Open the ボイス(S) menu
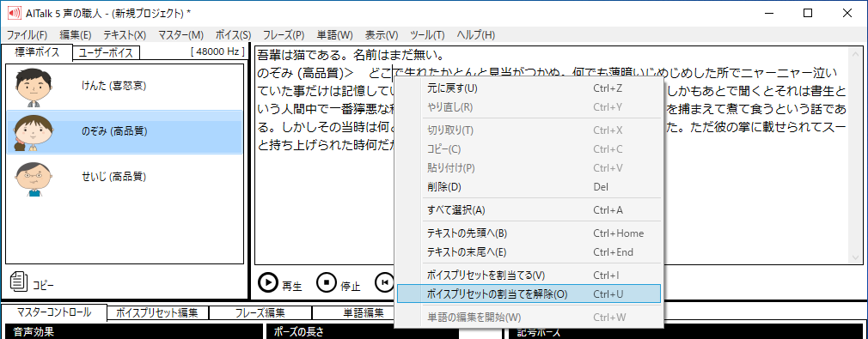The image size is (868, 339). pos(233,35)
